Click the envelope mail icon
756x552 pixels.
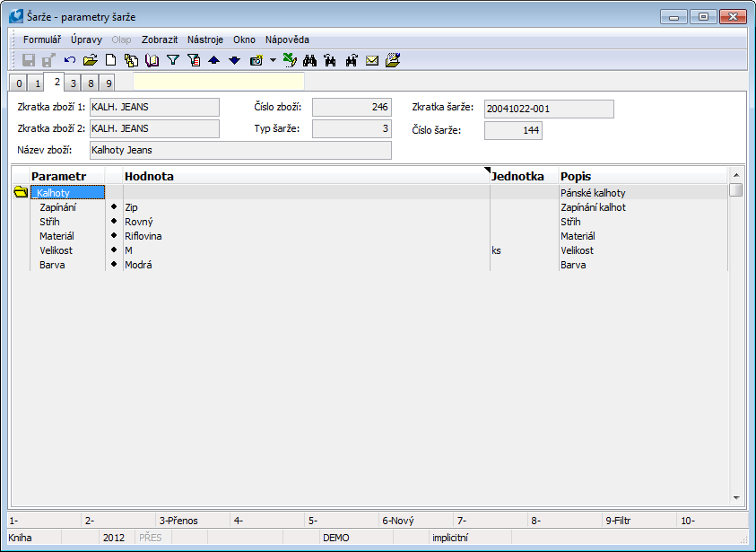click(x=371, y=61)
